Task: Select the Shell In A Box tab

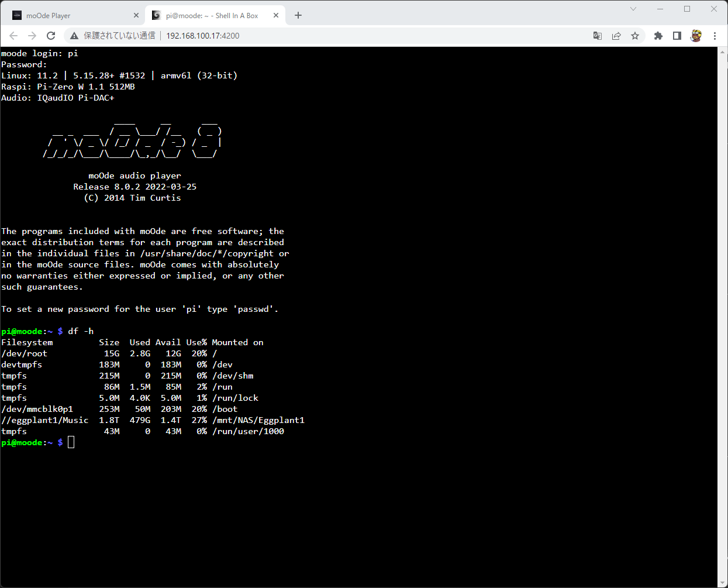Action: coord(215,16)
